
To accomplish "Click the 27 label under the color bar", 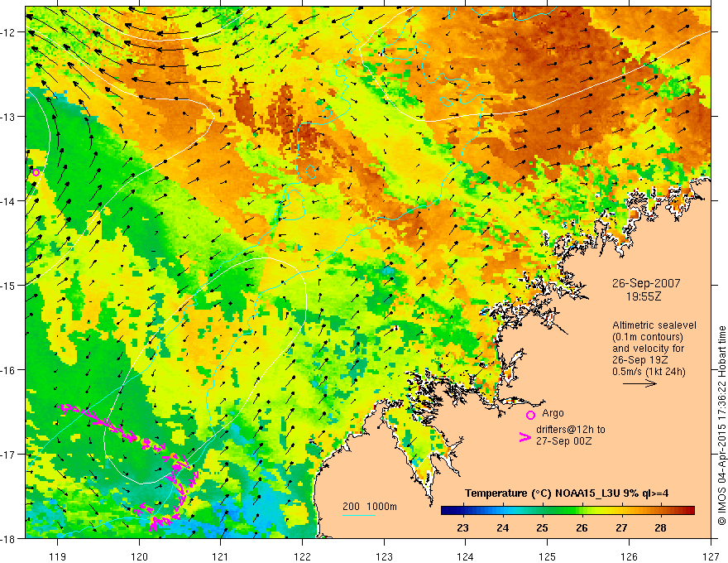I will 621,527.
